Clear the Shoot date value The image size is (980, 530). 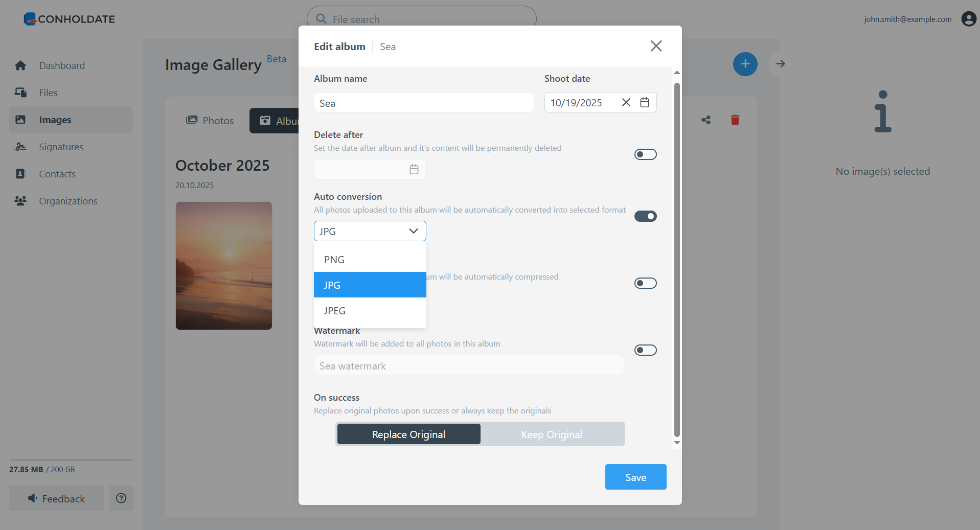626,103
